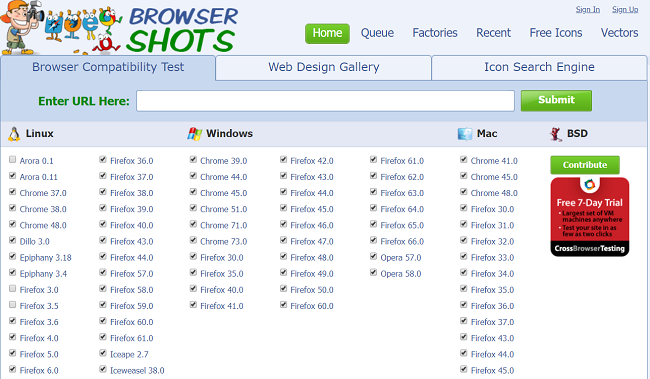The width and height of the screenshot is (650, 379).
Task: Click the Chrome 51.0 label
Action: pyautogui.click(x=223, y=209)
